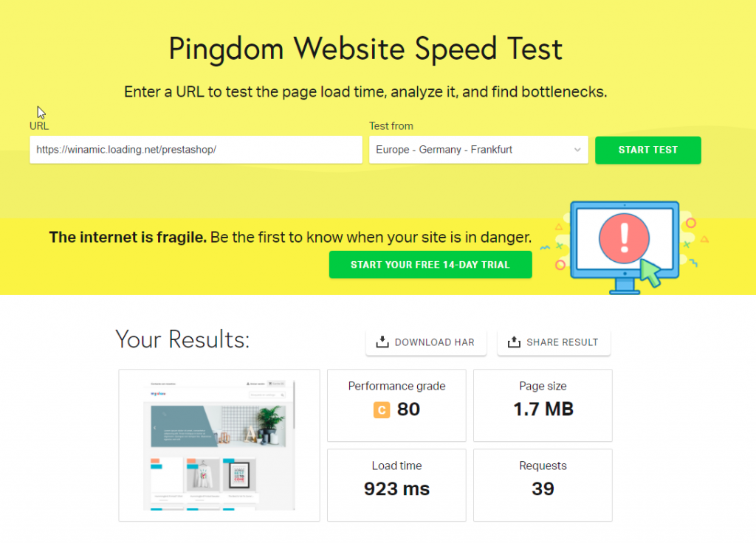
Task: Expand the Test from dropdown chevron
Action: [x=577, y=150]
